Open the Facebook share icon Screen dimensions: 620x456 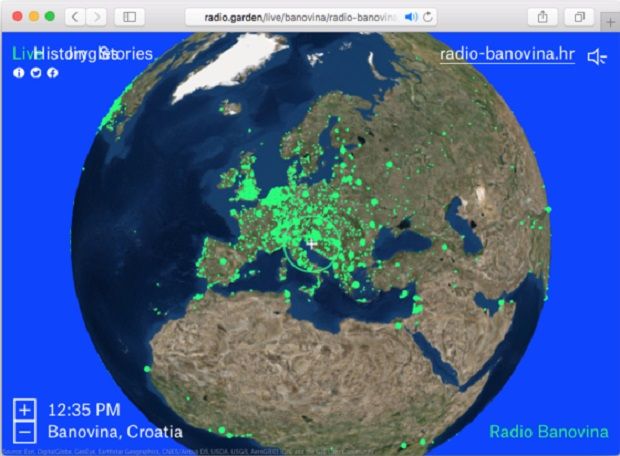(53, 73)
